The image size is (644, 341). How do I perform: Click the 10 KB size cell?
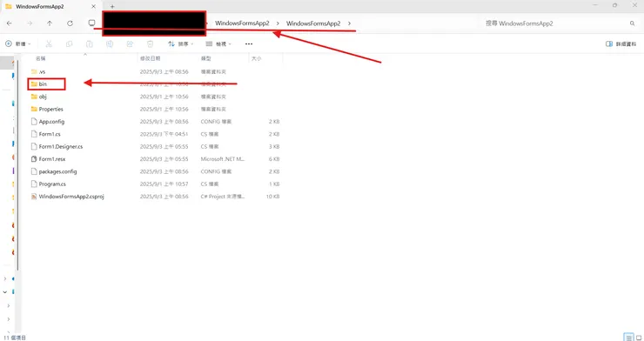click(272, 197)
